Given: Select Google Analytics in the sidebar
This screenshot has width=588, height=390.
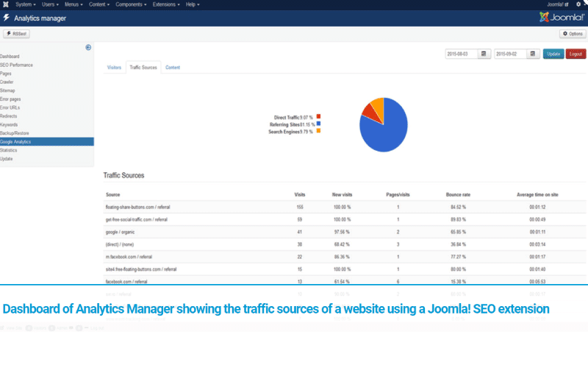Looking at the screenshot, I should (47, 141).
